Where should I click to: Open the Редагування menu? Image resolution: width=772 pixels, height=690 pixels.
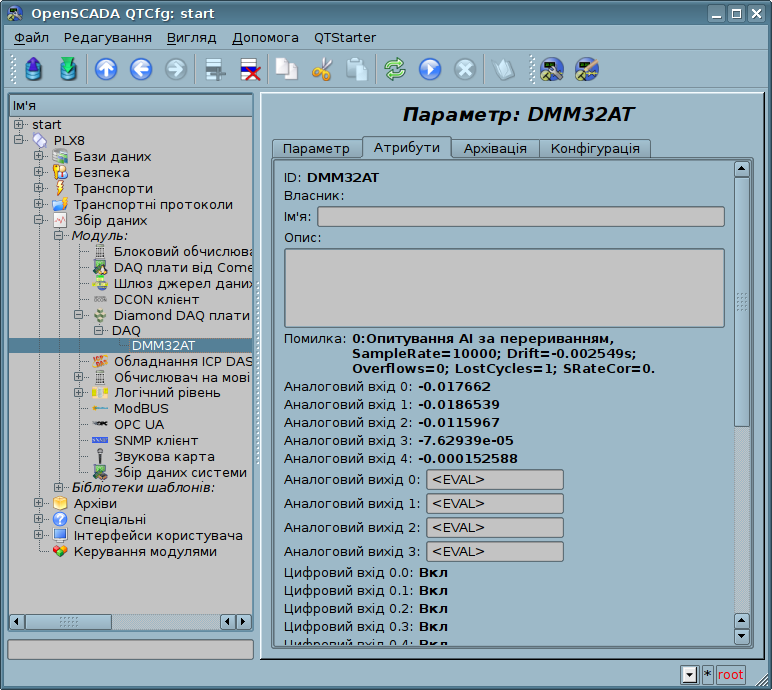(x=107, y=37)
